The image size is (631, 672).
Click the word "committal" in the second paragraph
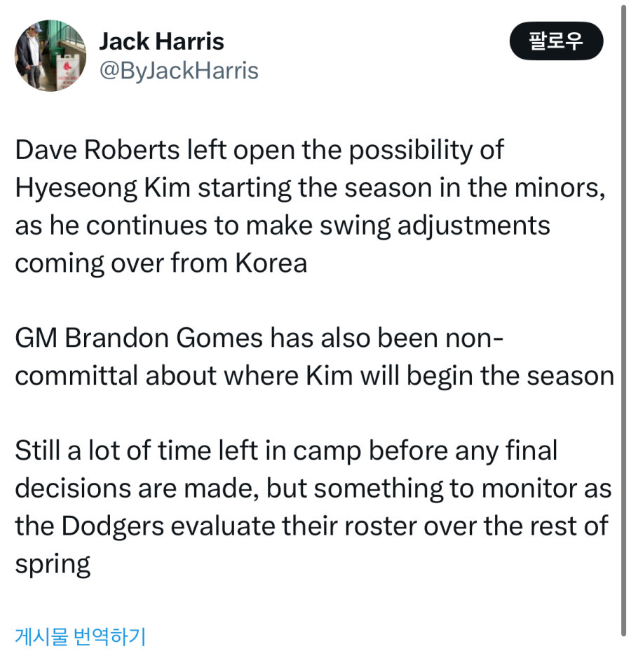(76, 376)
